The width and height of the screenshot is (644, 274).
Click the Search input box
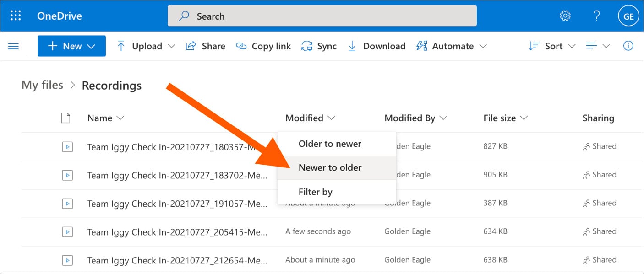pyautogui.click(x=322, y=16)
